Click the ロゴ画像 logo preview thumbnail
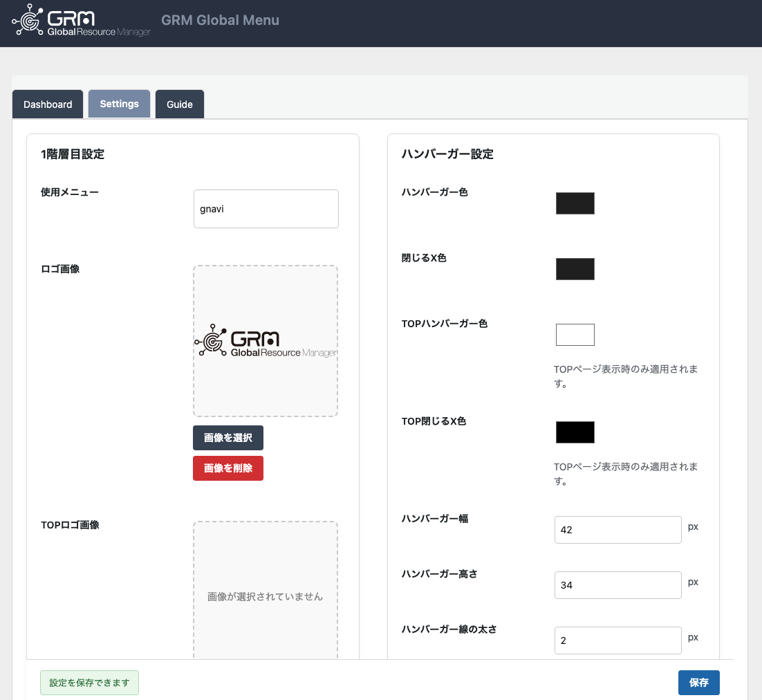Screen dimensions: 762x700 (266, 341)
